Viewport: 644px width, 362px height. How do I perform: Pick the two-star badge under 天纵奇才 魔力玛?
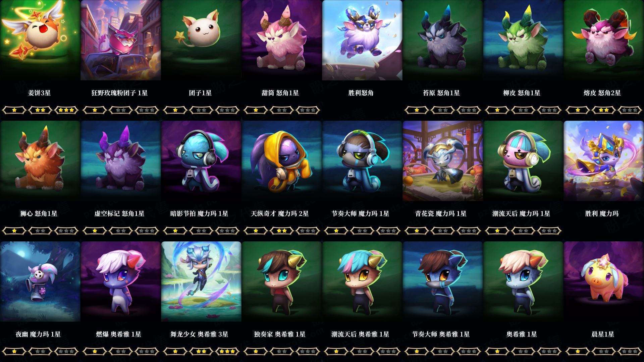[282, 231]
